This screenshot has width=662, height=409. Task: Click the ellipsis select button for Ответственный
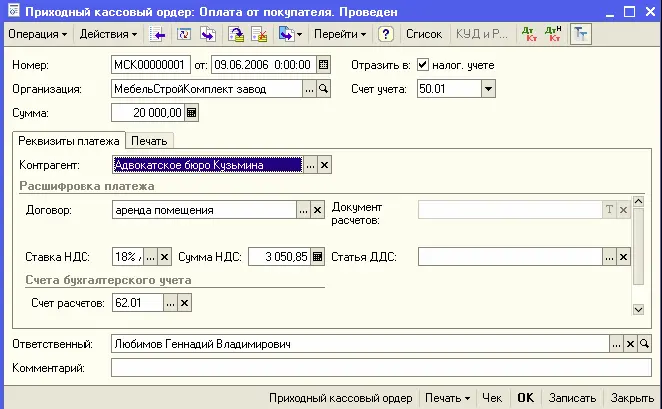coord(616,344)
